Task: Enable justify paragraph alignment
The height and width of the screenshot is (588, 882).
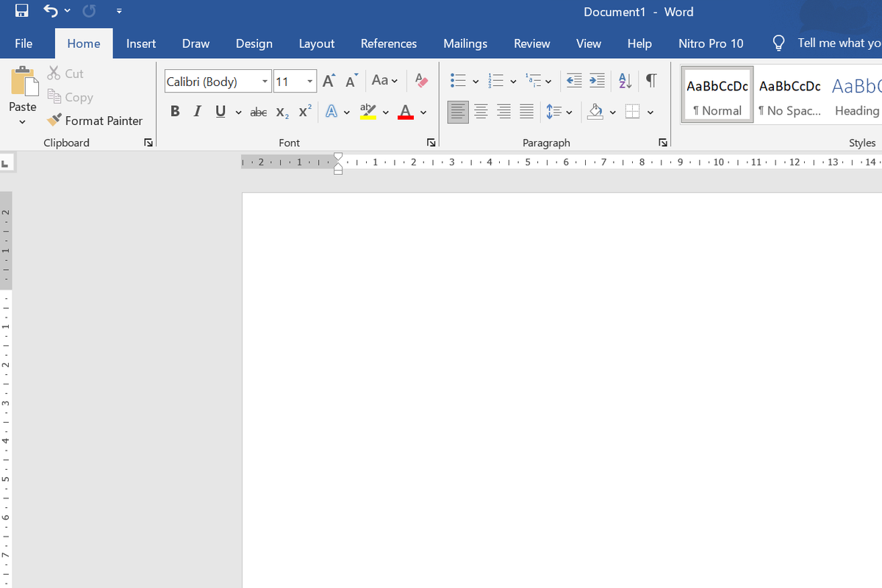Action: [526, 112]
